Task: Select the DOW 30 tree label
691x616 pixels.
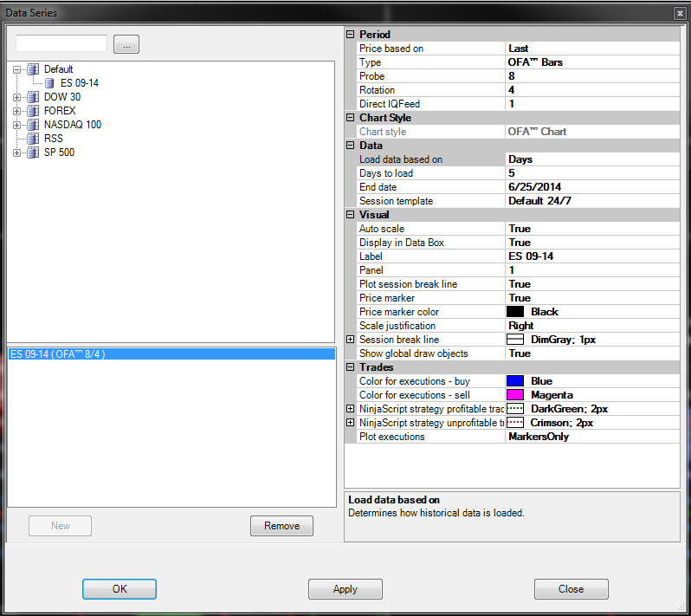Action: click(x=62, y=97)
